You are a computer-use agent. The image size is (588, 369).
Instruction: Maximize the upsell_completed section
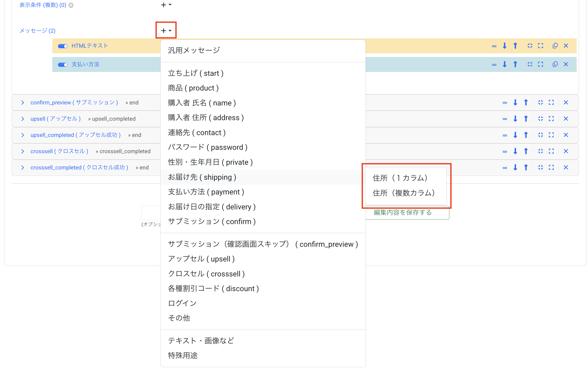click(551, 135)
